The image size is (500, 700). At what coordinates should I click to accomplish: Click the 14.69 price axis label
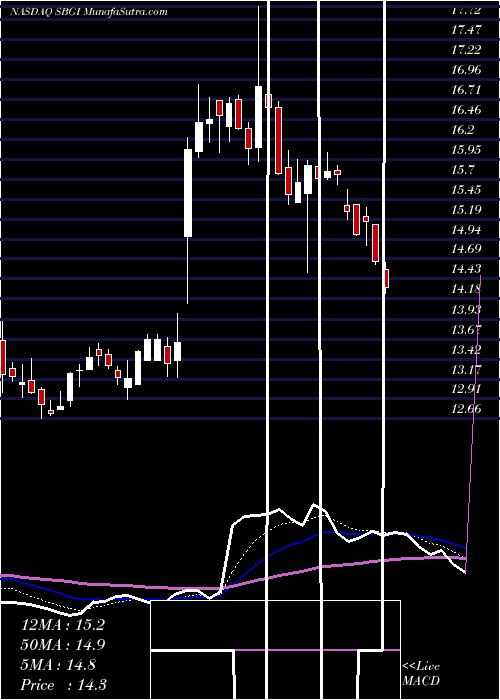(466, 249)
